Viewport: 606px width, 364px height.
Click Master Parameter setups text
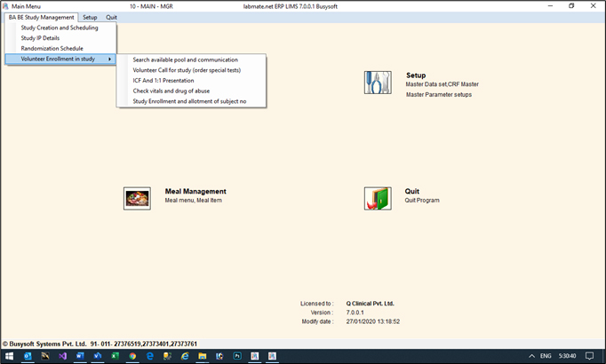(x=439, y=95)
